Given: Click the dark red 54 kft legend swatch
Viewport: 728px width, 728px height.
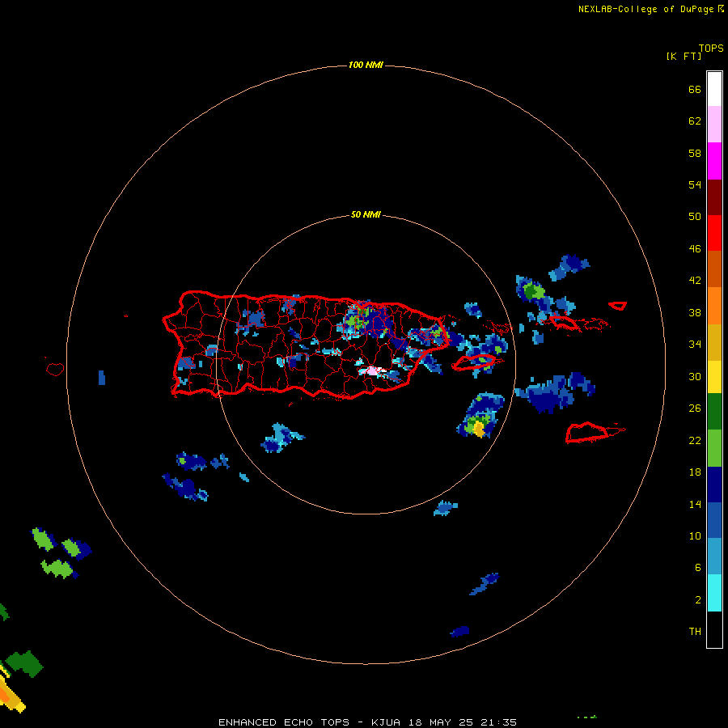Looking at the screenshot, I should (x=714, y=197).
